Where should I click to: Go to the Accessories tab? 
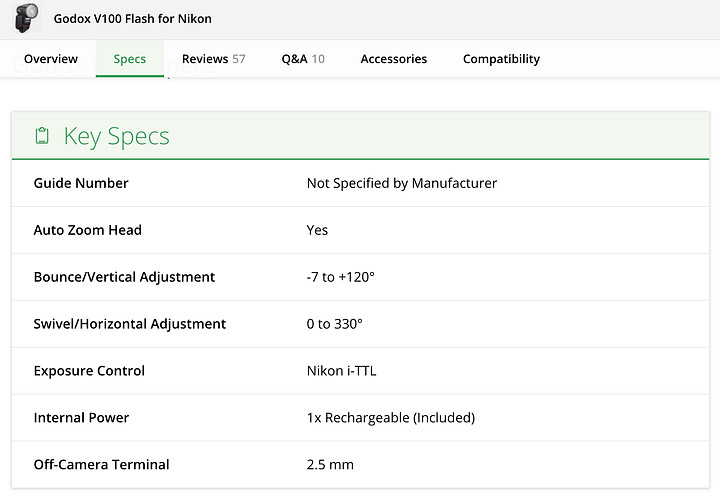point(394,59)
